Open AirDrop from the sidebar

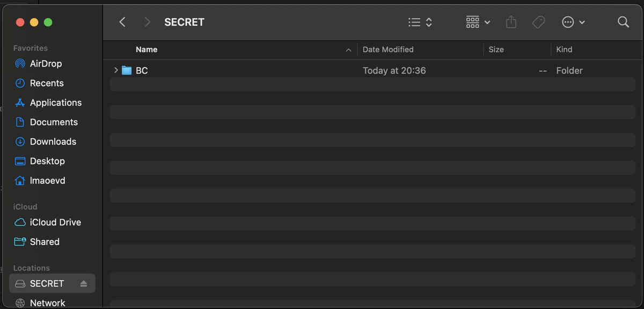click(46, 63)
